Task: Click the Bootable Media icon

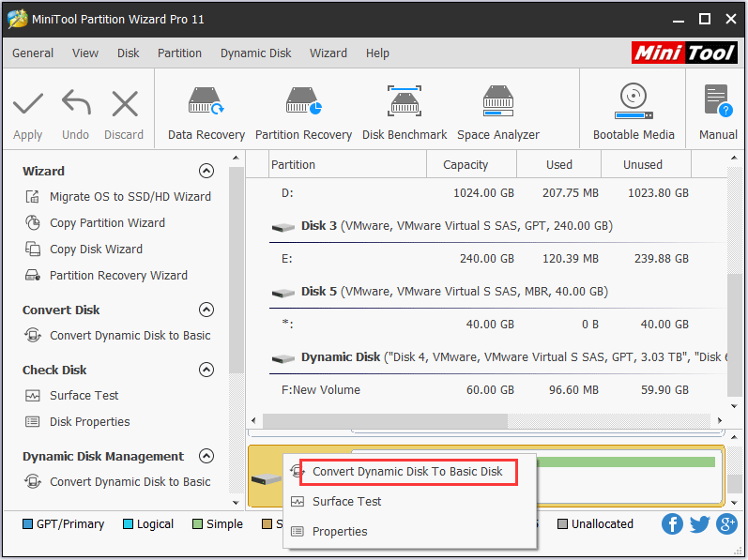Action: coord(634,103)
